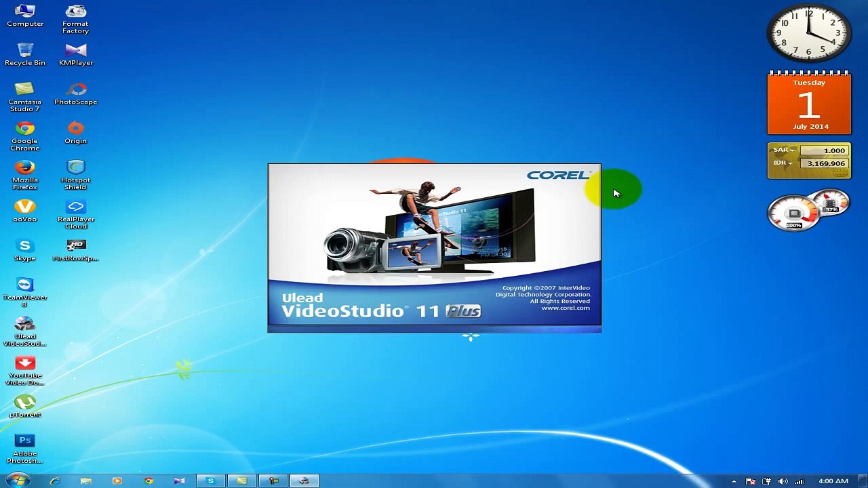
Task: Select the FirstRowSports desktop shortcut
Action: (75, 250)
